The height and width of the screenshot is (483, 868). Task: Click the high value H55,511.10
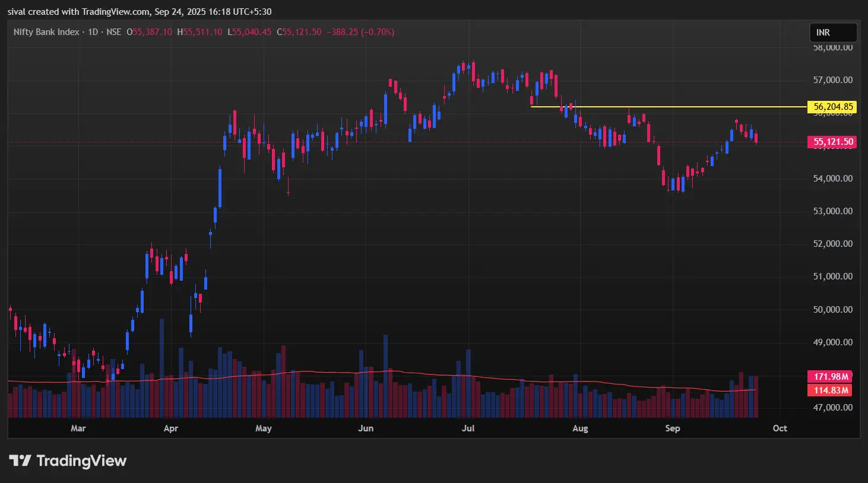point(200,32)
